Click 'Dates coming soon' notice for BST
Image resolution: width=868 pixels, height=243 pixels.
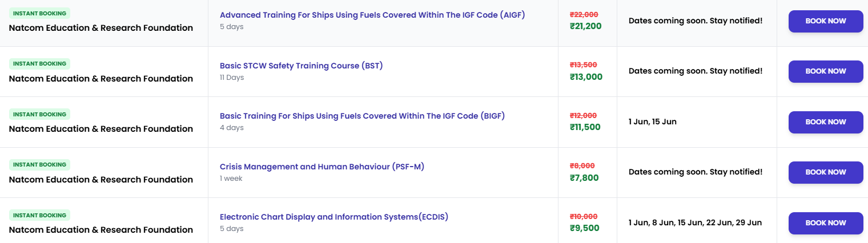696,71
